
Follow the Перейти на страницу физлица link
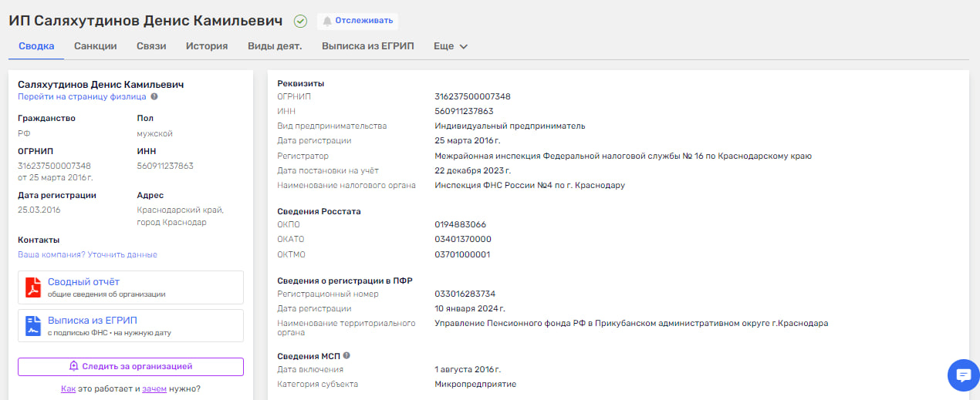tap(82, 96)
